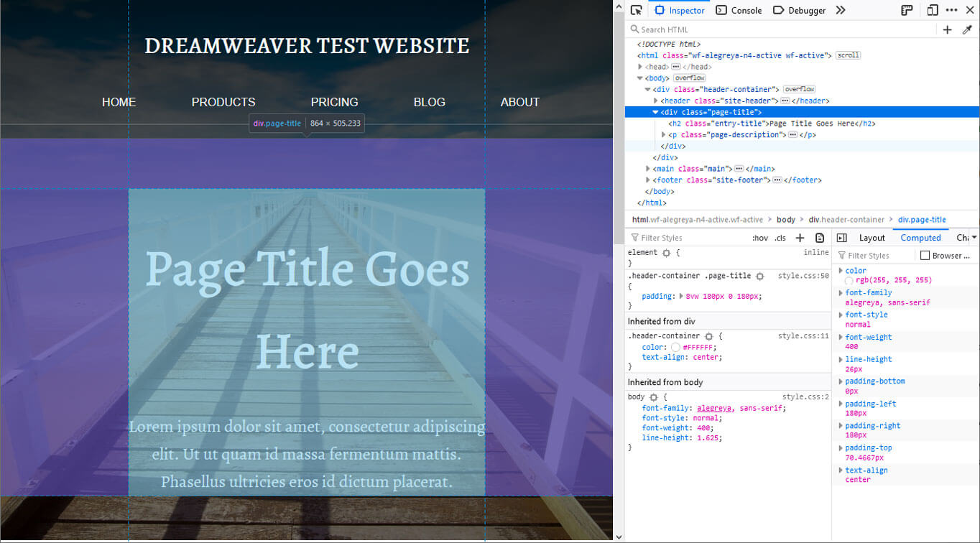Viewport: 980px width, 543px height.
Task: Open the DevTools customize menu
Action: [x=951, y=9]
